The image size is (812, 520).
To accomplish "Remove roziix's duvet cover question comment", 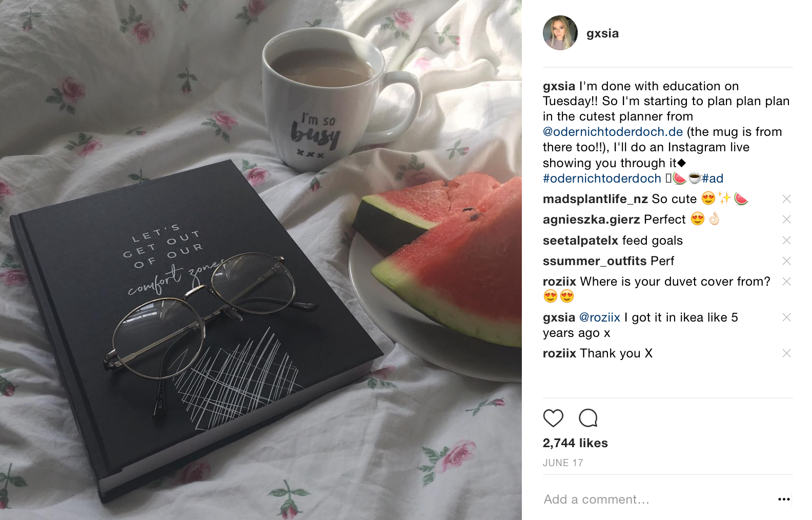I will [786, 282].
